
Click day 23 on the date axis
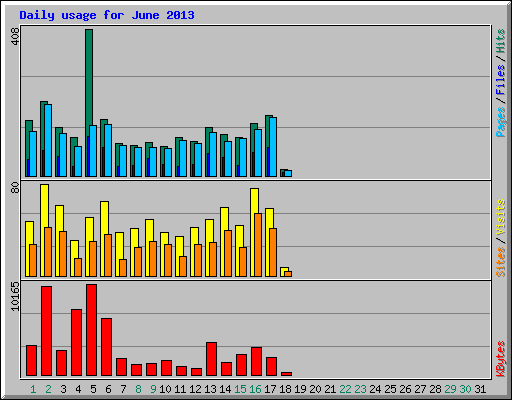click(360, 389)
